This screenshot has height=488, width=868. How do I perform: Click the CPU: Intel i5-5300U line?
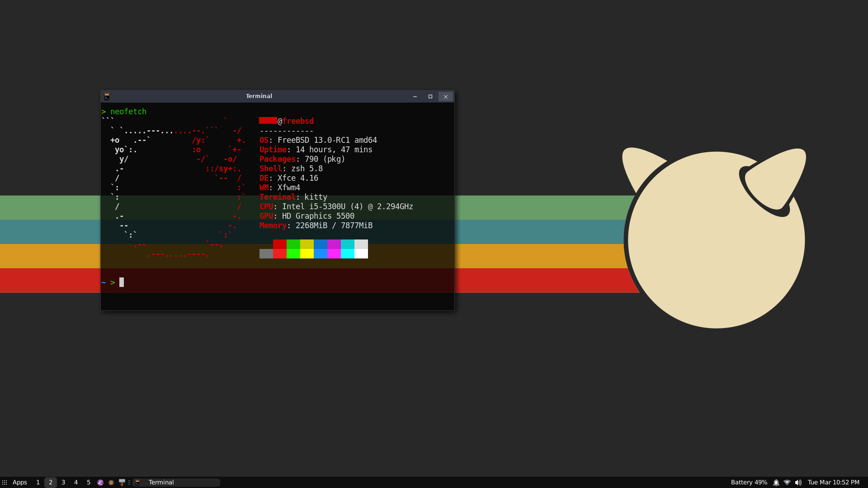click(x=336, y=206)
